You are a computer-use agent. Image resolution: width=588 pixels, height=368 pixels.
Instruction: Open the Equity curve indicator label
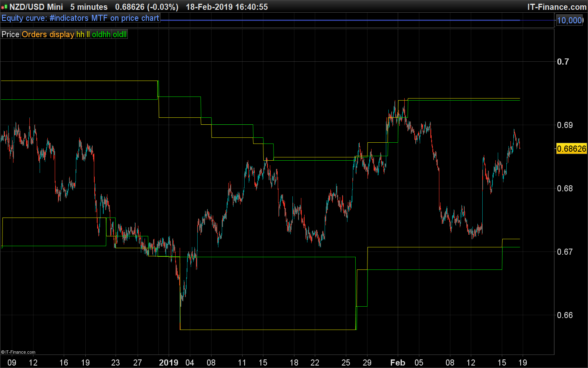coord(80,18)
